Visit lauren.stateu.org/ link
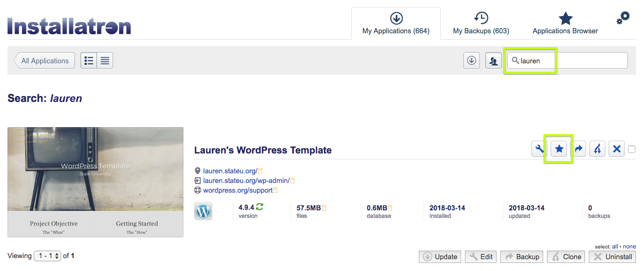The image size is (644, 271). pyautogui.click(x=230, y=171)
